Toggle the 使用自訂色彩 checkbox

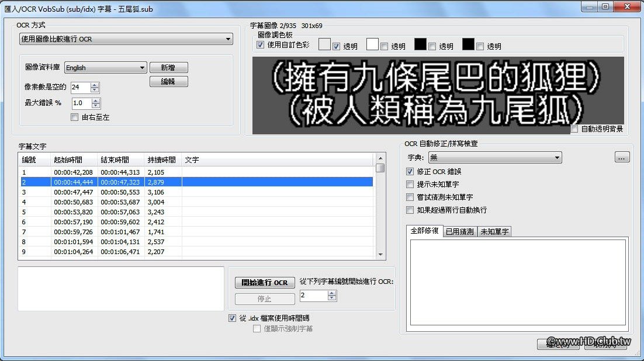click(x=260, y=45)
